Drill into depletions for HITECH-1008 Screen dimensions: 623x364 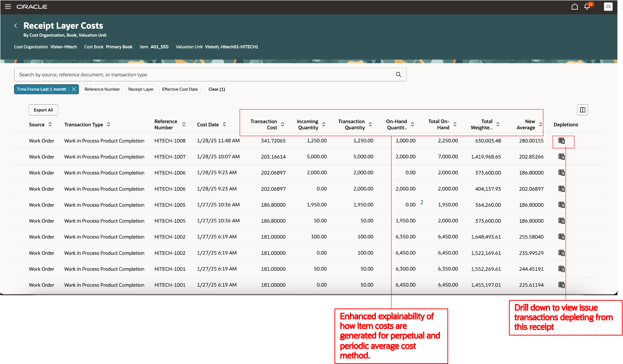click(562, 141)
